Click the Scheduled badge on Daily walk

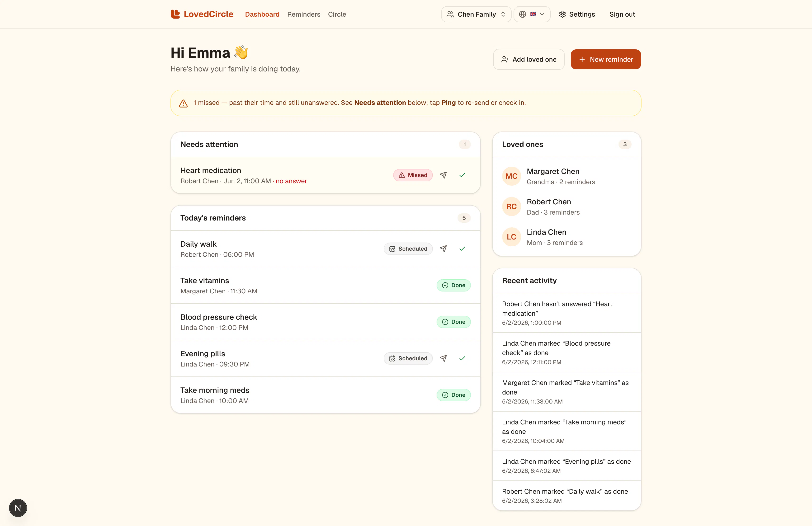[408, 249]
